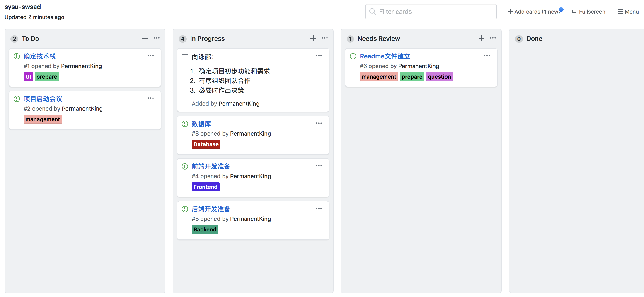Click plus icon in To Do column
This screenshot has width=644, height=297.
pyautogui.click(x=145, y=38)
